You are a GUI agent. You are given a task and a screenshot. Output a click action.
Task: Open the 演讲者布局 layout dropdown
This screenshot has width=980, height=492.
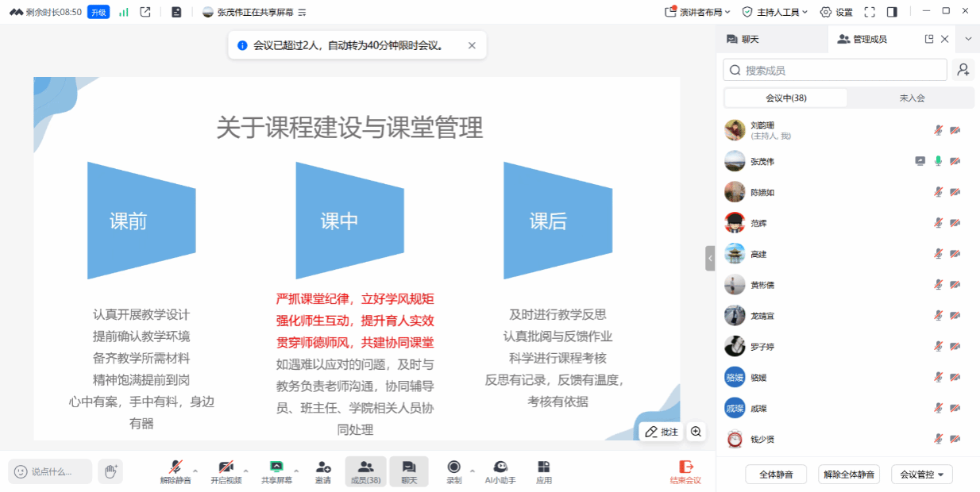(697, 12)
